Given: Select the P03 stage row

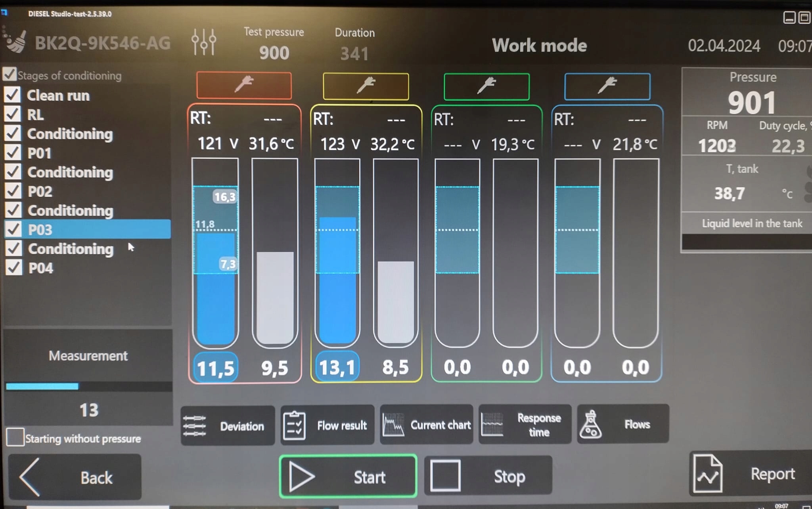Looking at the screenshot, I should (x=87, y=229).
